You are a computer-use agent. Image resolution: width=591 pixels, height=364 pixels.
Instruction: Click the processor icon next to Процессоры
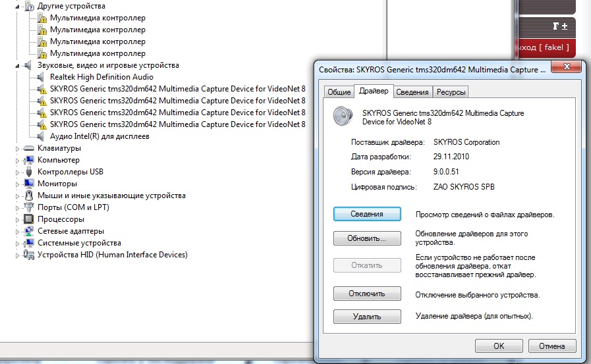pyautogui.click(x=29, y=219)
